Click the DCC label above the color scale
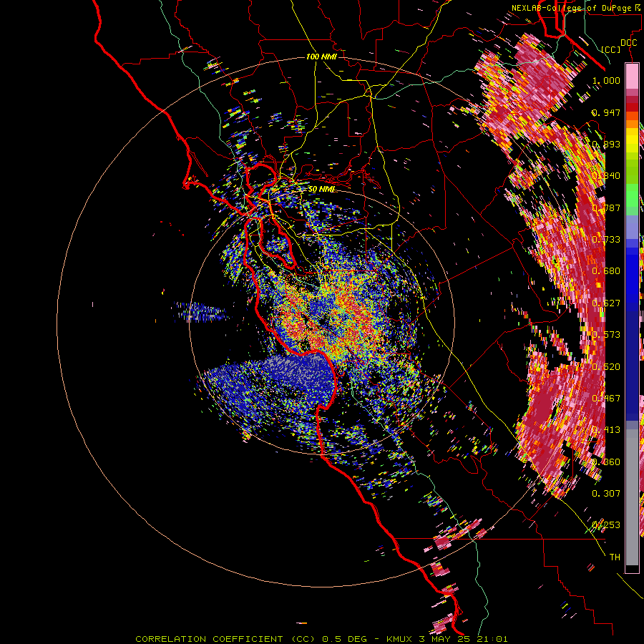644x644 pixels. [628, 43]
